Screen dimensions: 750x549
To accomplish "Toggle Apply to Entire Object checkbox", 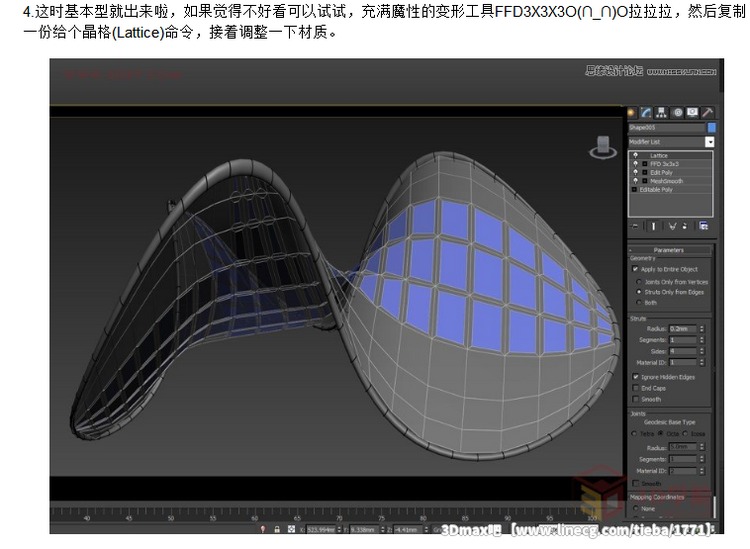I will (x=636, y=269).
